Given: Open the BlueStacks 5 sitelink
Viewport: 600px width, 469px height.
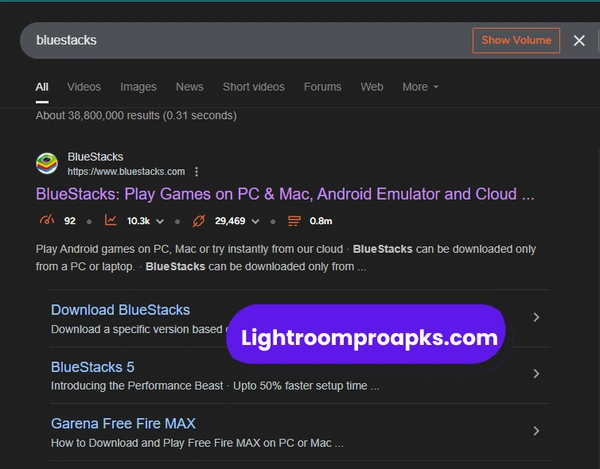Looking at the screenshot, I should 93,367.
